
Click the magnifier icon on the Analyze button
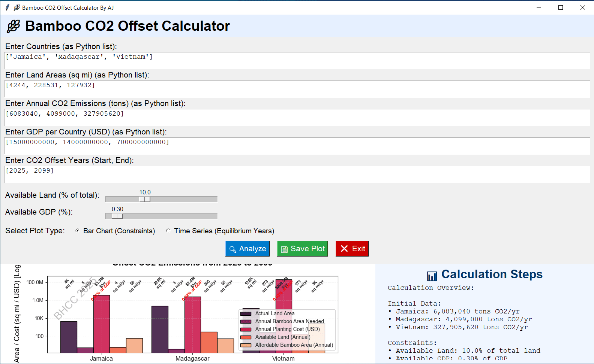click(232, 249)
